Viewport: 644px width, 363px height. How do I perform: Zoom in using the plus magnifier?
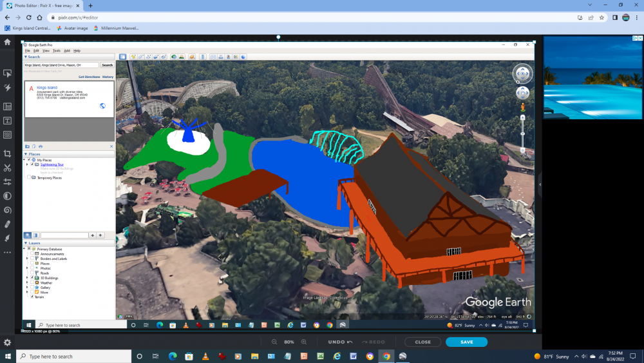point(304,342)
